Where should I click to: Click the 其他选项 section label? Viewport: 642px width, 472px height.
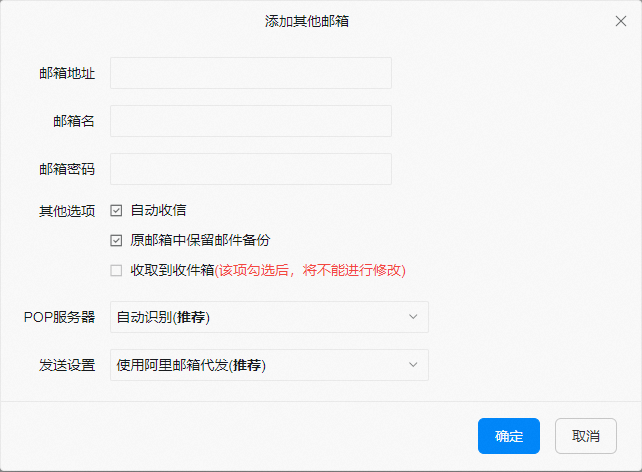click(x=67, y=211)
